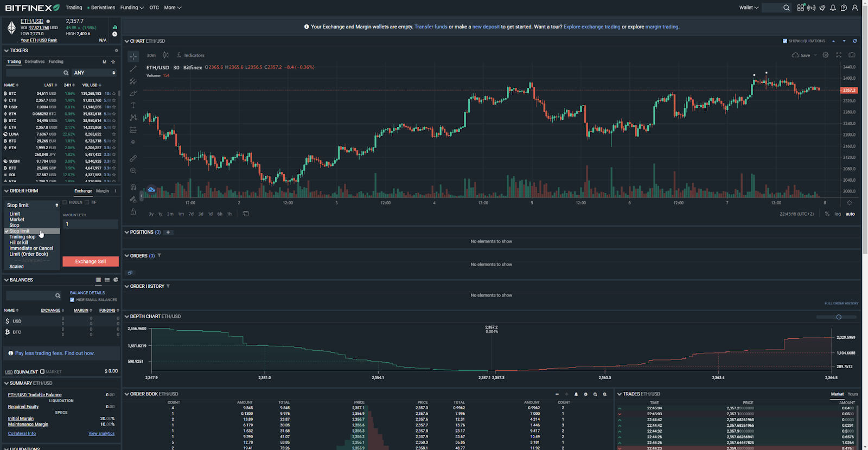Select the pitchfork drawing tool
This screenshot has height=450, width=868.
click(133, 81)
